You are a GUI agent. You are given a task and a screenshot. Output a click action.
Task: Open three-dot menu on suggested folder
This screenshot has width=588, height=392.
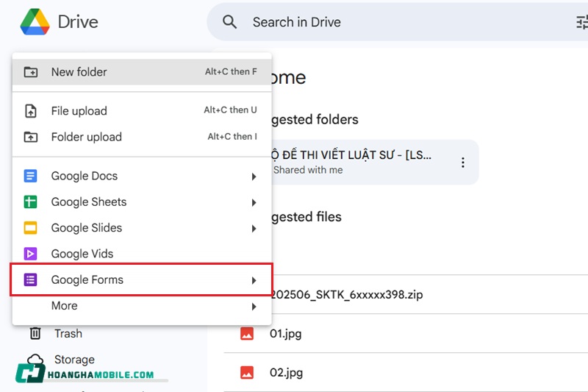[462, 163]
